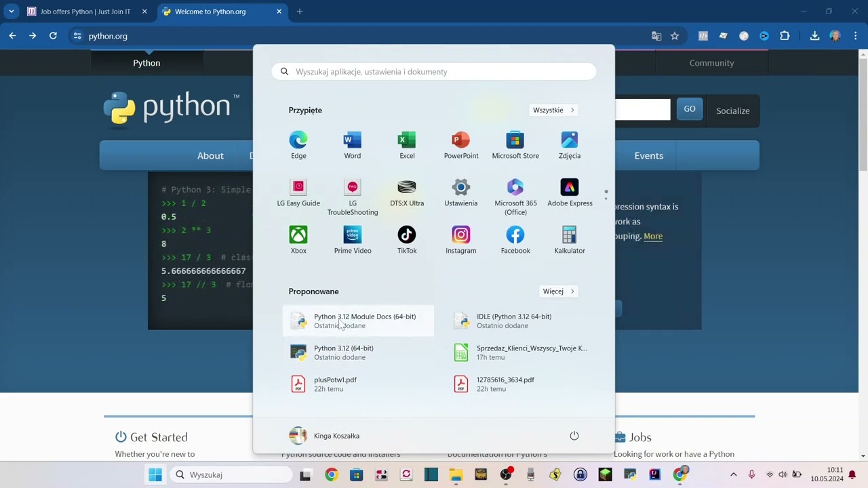
Task: Open LG Easy Guide app
Action: (x=298, y=192)
